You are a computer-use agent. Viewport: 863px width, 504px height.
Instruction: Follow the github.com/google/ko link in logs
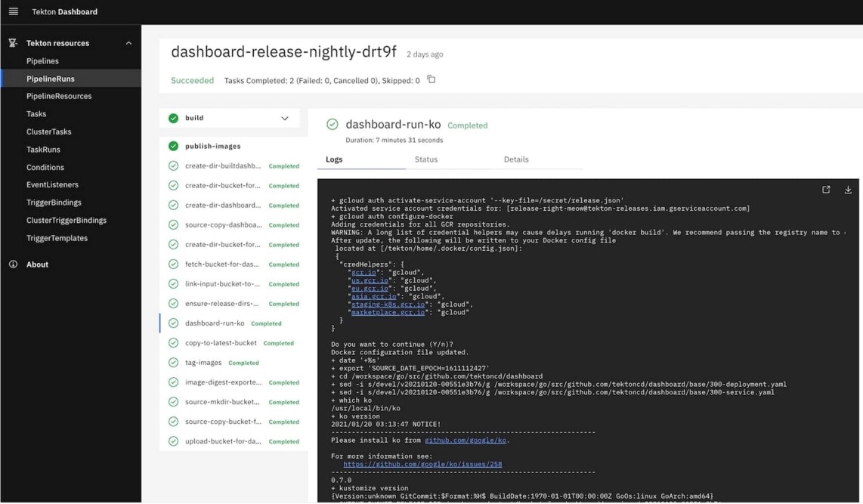coord(466,441)
